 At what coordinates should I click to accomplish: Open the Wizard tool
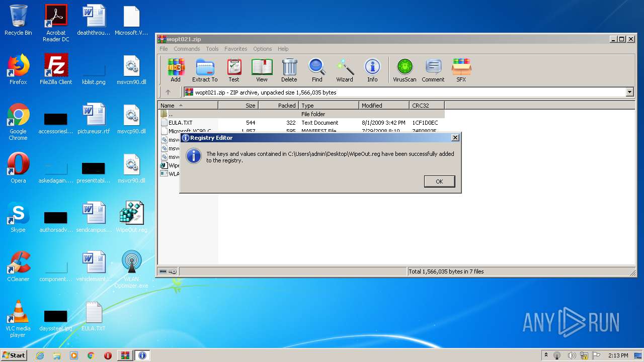pyautogui.click(x=345, y=70)
